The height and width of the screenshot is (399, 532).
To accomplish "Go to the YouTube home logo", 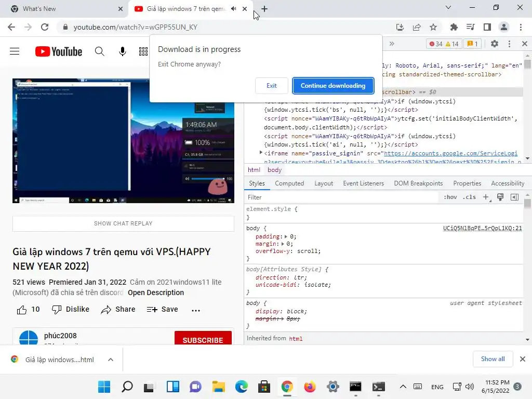I will (x=58, y=51).
